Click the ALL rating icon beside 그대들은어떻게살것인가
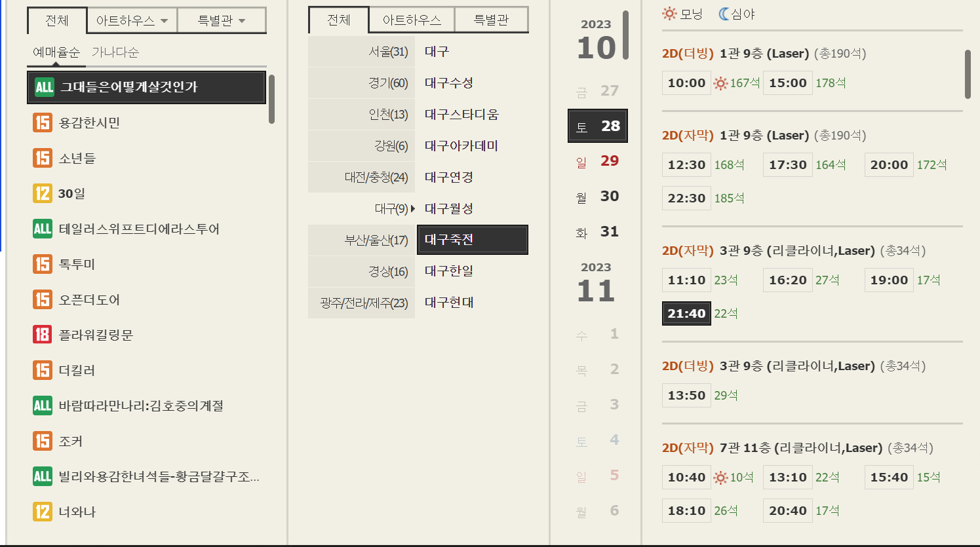This screenshot has width=980, height=547. [44, 87]
